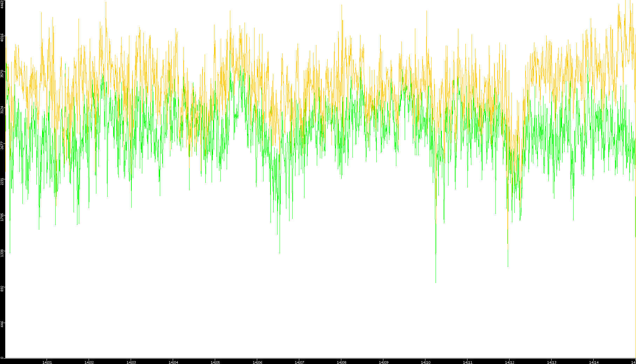This screenshot has height=364, width=636.
Task: Click the 892 y-axis tick label
Action: point(2,288)
